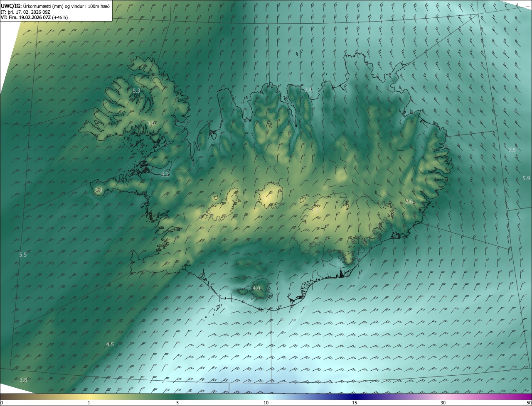Viewport: 532px width, 406px height.
Task: Click the color scale tick label 15
Action: point(355,403)
